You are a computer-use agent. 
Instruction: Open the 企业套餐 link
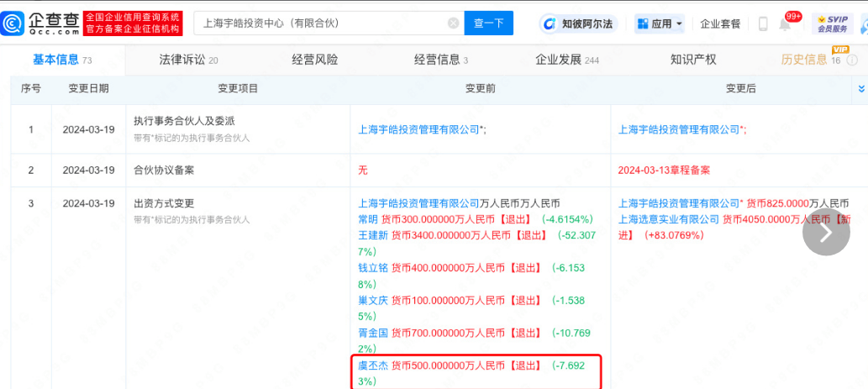tap(720, 24)
